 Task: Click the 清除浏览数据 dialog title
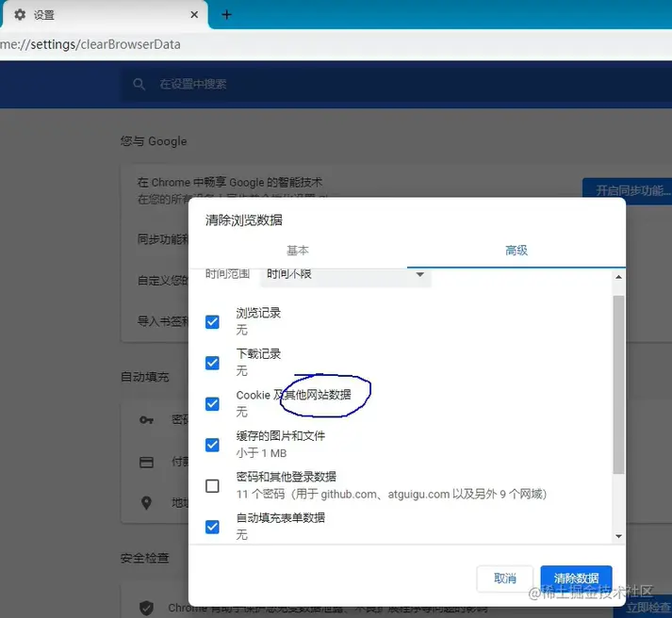(x=244, y=220)
